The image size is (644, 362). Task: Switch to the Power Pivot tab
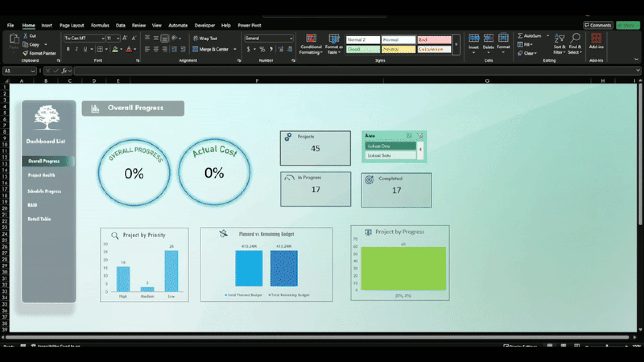click(249, 25)
